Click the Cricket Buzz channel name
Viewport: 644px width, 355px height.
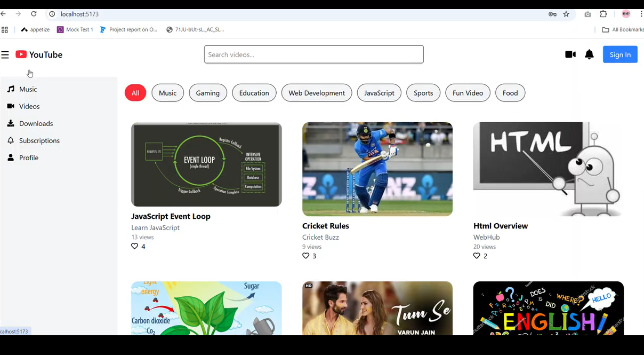pyautogui.click(x=320, y=237)
